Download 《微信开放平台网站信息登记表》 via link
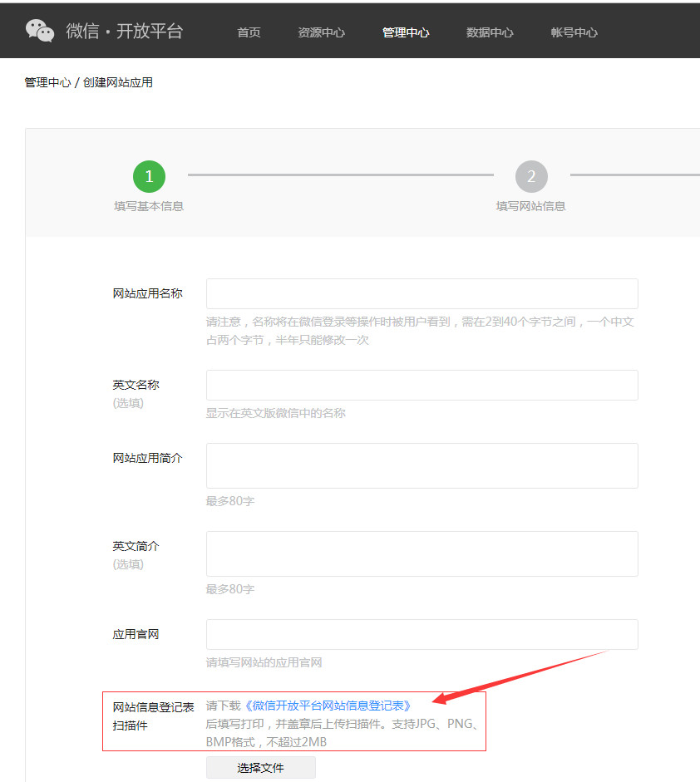Viewport: 700px width, 782px height. [328, 706]
